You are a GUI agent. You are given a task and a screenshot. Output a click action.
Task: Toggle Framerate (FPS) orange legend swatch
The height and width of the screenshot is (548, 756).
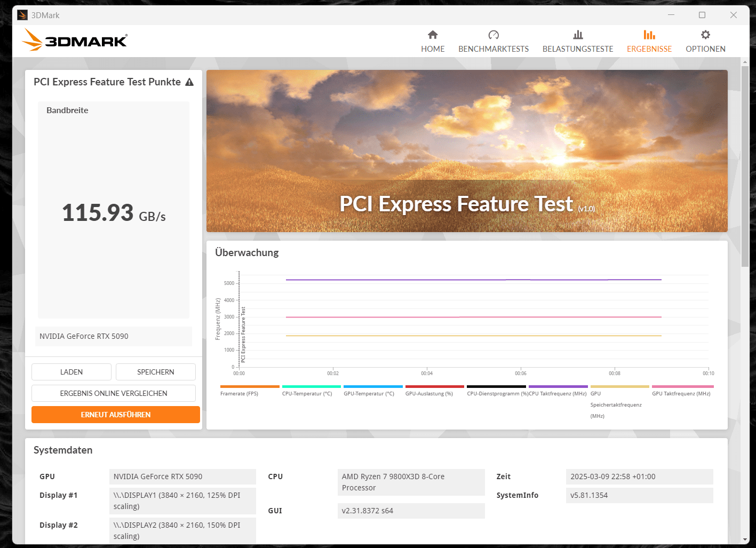[x=250, y=386]
